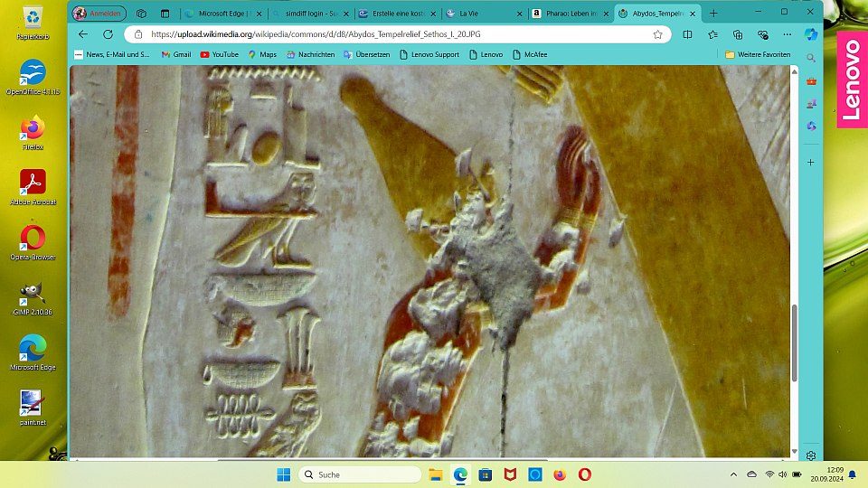Image resolution: width=868 pixels, height=488 pixels.
Task: Click the vertical scrollbar thumb
Action: 795,343
